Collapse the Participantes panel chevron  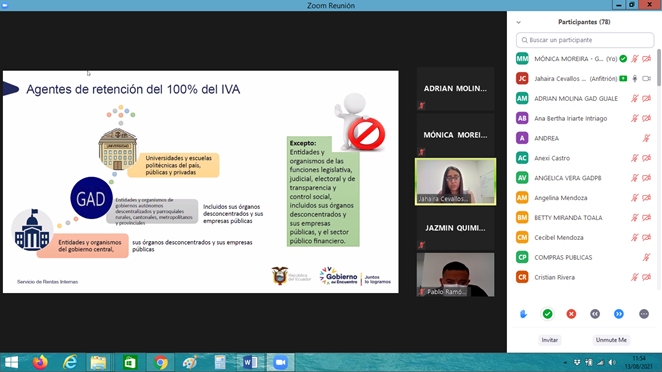pos(518,22)
